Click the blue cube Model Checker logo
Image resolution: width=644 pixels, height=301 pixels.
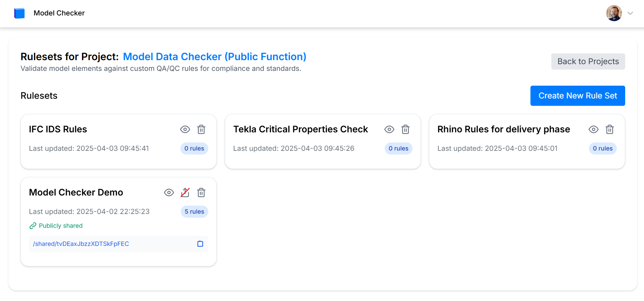19,13
